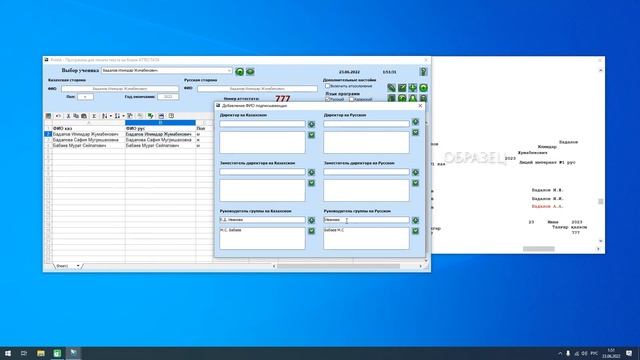Click Sum sigma icon in spreadsheet toolbar

(x=94, y=116)
